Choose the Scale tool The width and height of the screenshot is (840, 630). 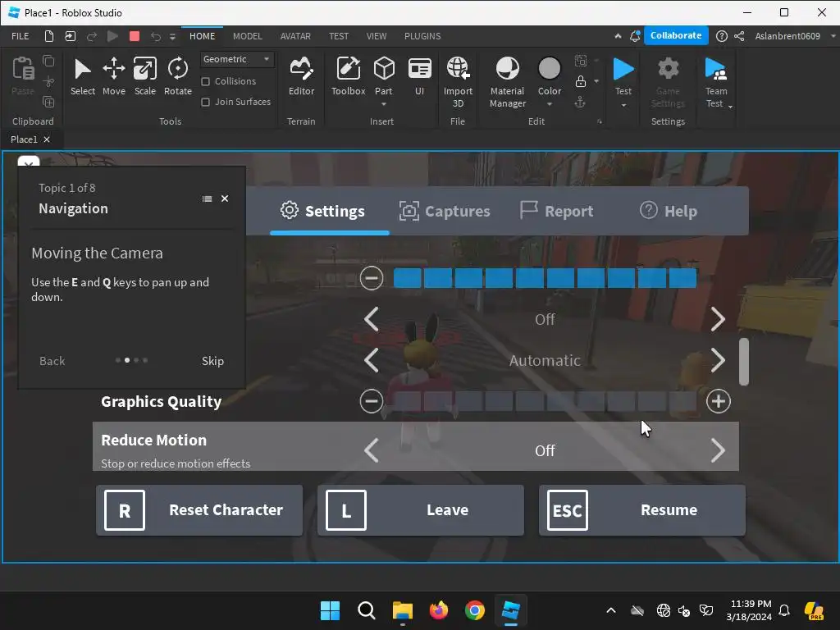pyautogui.click(x=144, y=76)
